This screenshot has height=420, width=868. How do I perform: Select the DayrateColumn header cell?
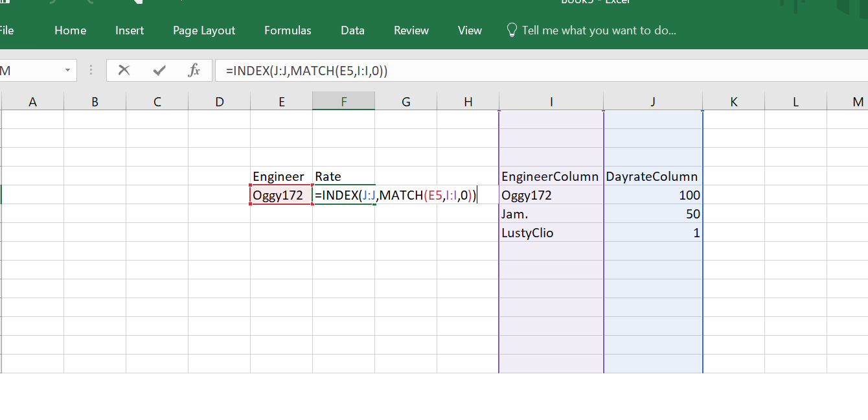[x=652, y=176]
